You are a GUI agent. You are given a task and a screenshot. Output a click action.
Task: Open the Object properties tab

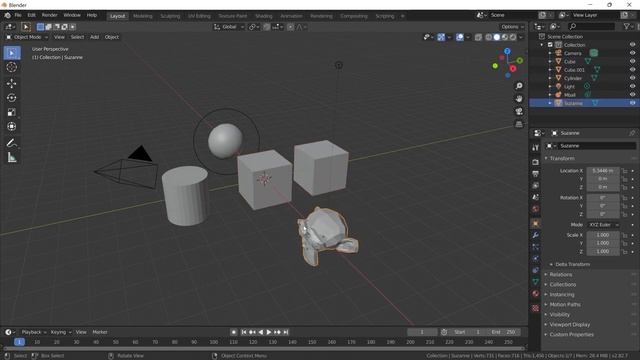coord(536,224)
